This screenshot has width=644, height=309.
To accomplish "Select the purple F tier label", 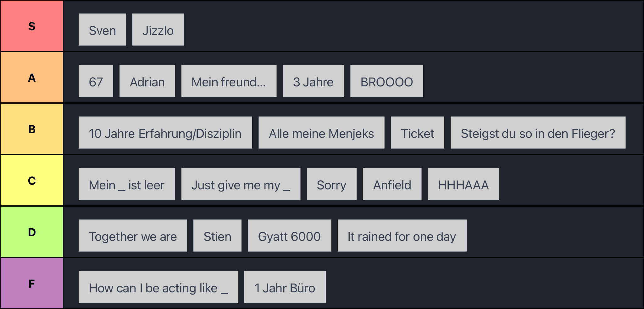I will click(32, 283).
